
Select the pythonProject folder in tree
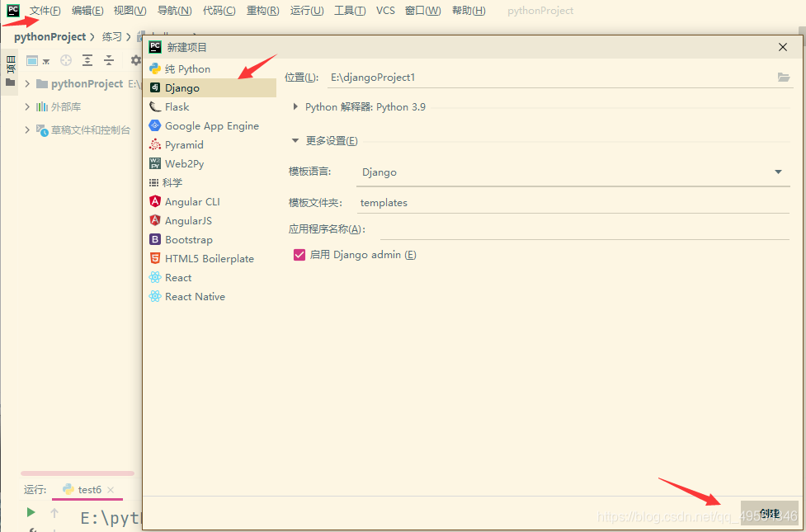87,84
